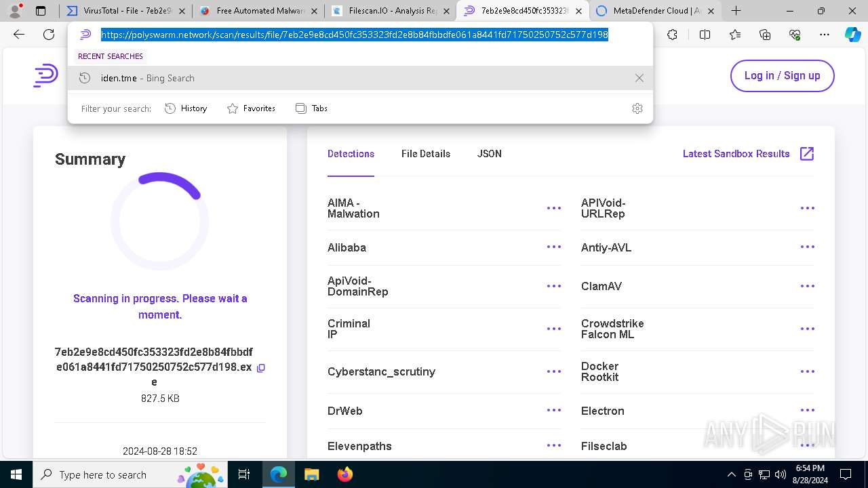Open volume control in system tray
This screenshot has height=488, width=868.
point(781,474)
